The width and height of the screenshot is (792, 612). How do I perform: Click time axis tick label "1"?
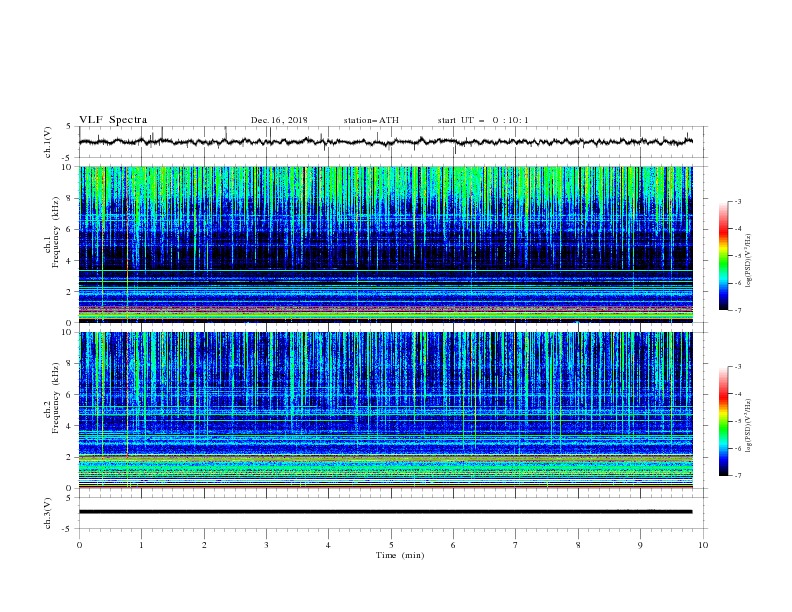coord(142,545)
